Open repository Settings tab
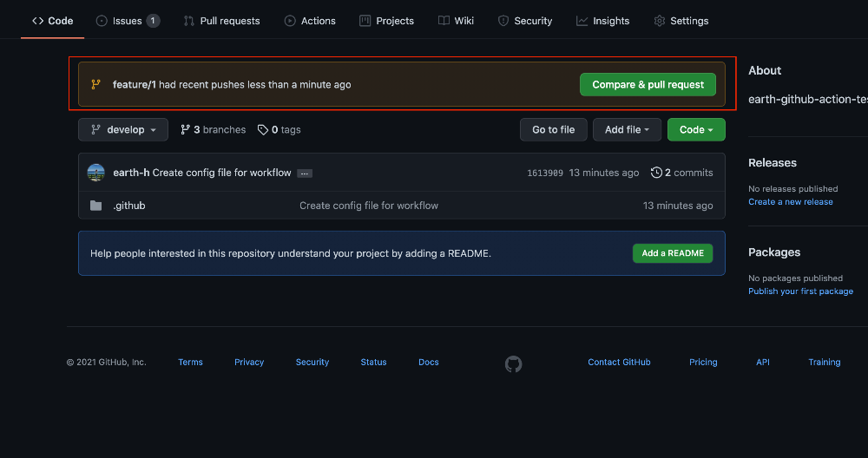Screen dimensions: 868x458 681,21
